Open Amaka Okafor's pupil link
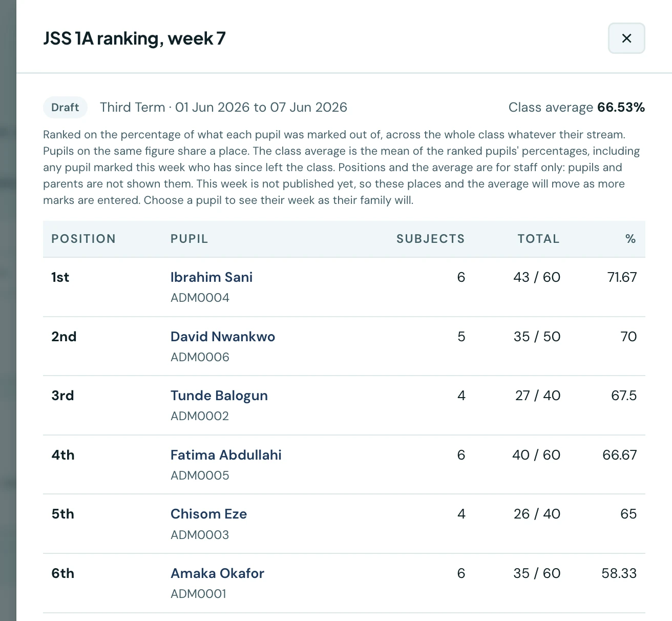672x621 pixels. 217,573
